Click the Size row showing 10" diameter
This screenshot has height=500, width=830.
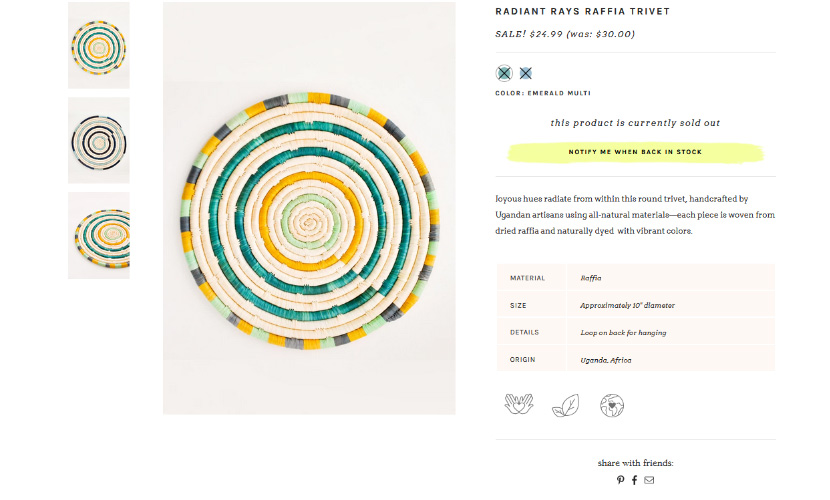[635, 305]
